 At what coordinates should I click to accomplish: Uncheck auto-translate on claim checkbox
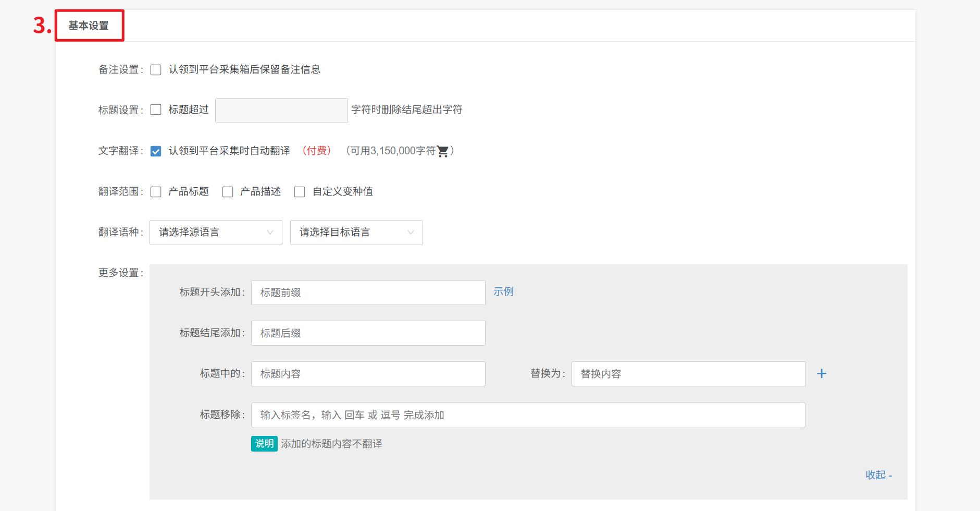(x=156, y=151)
